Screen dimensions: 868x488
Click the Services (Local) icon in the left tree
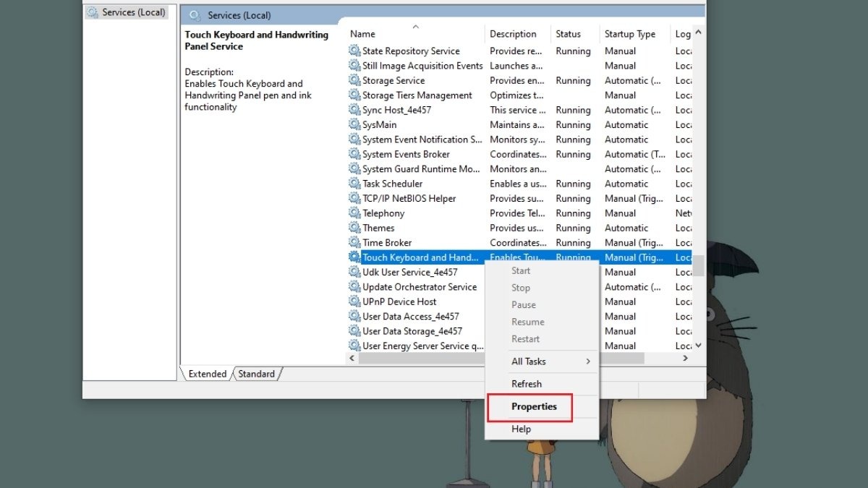(x=93, y=12)
